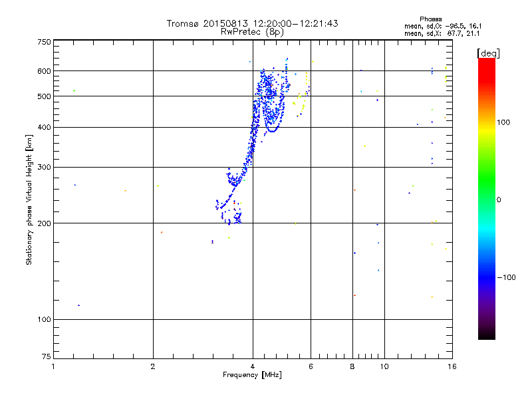Image resolution: width=532 pixels, height=399 pixels.
Task: Click the phase colorbar gradient
Action: pyautogui.click(x=487, y=199)
